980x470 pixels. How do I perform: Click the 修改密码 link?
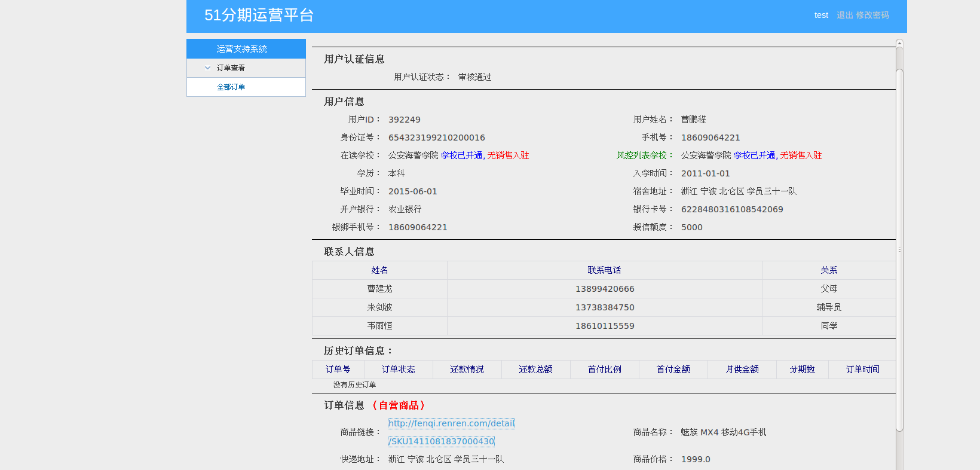pyautogui.click(x=872, y=15)
